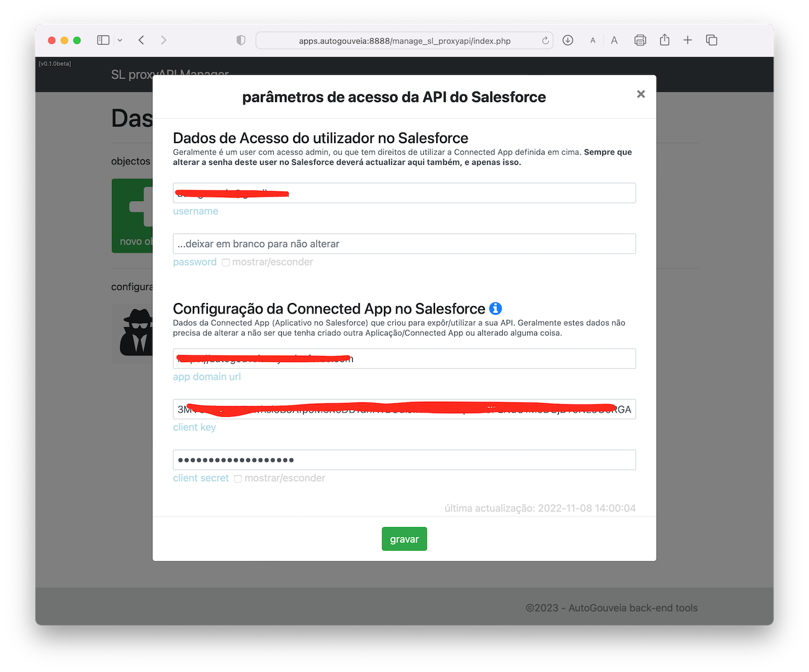Decrease text size with small A
Screen dimensions: 809x672
pyautogui.click(x=592, y=40)
